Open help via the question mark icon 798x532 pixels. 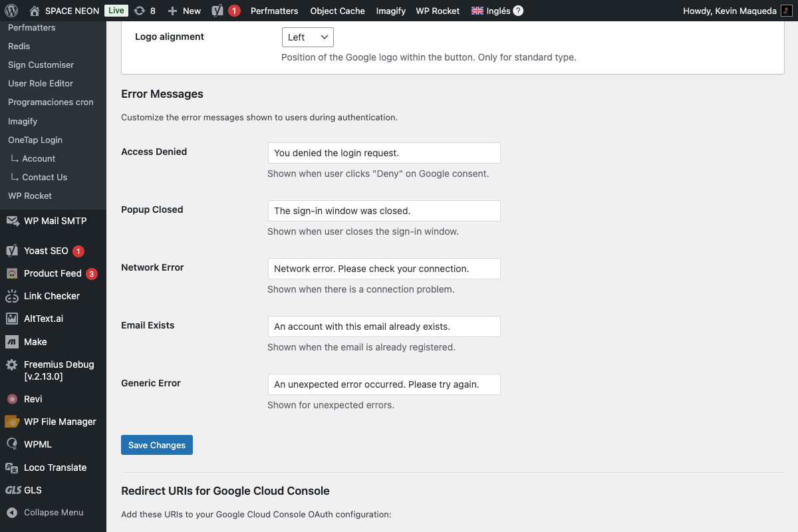517,11
